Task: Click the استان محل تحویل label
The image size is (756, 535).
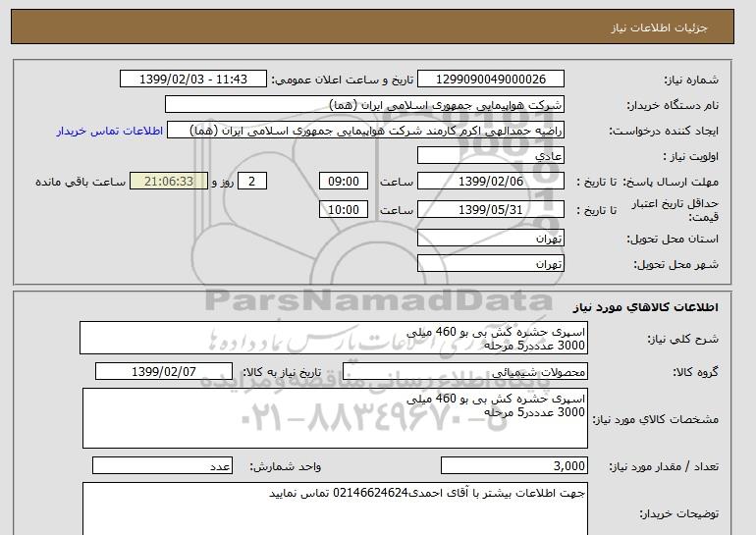Action: pyautogui.click(x=673, y=239)
